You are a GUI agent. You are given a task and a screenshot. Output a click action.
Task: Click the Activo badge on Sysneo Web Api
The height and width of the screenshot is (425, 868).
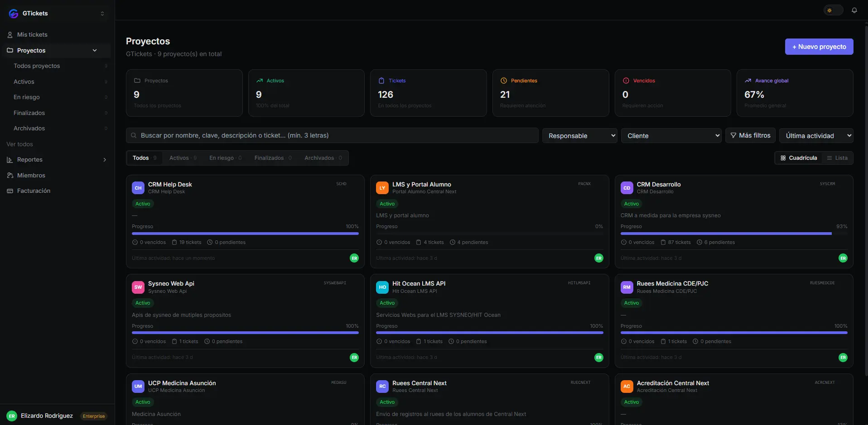tap(143, 303)
